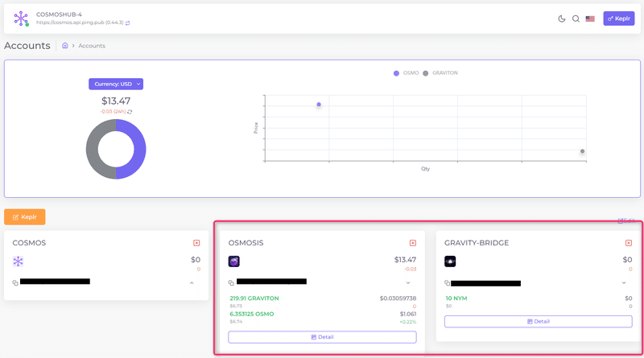644x358 pixels.
Task: Remove the OSMOSIS account card
Action: 413,243
